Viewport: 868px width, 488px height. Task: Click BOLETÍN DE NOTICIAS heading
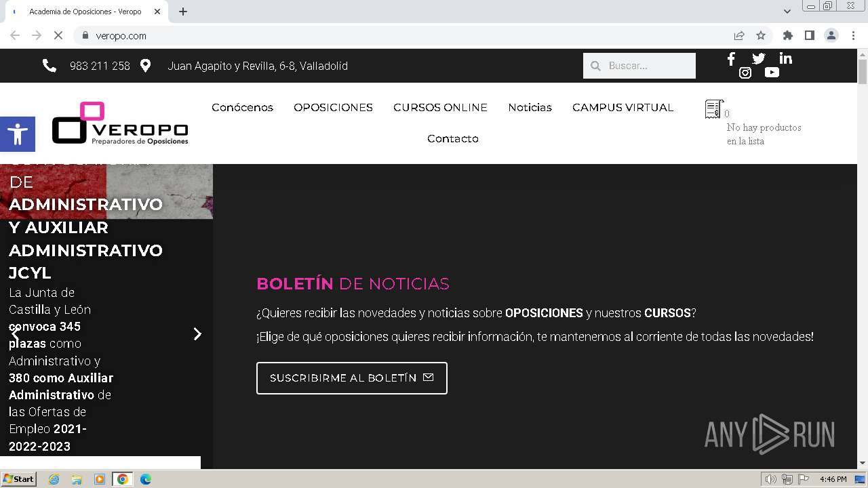353,283
